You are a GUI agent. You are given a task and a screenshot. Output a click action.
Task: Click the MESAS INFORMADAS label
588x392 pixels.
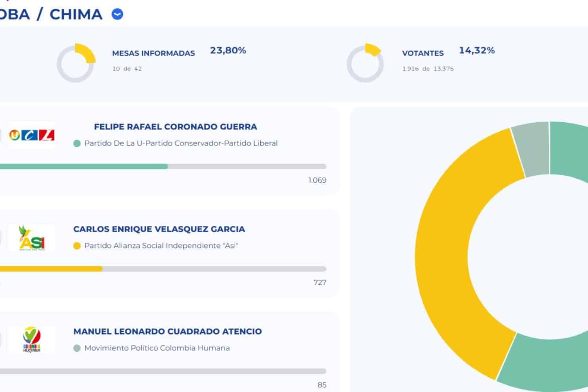point(154,53)
